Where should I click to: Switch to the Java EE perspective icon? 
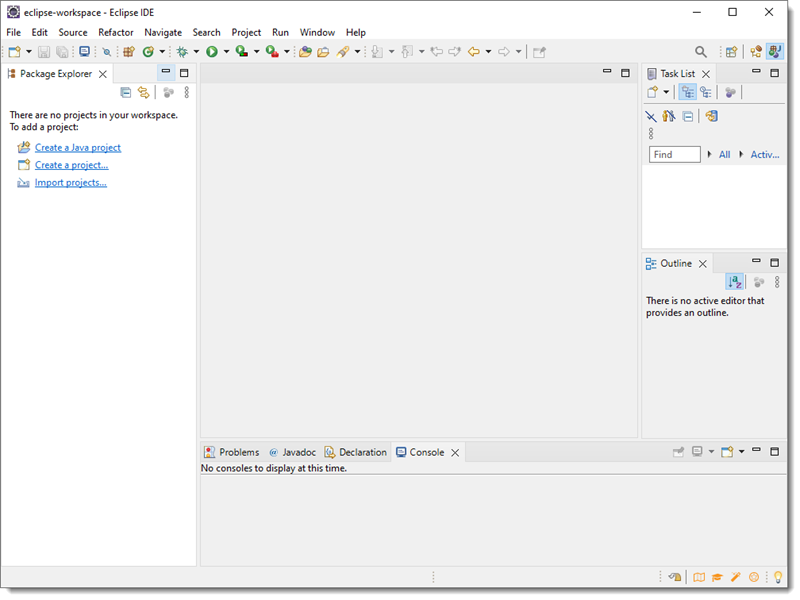(x=756, y=52)
